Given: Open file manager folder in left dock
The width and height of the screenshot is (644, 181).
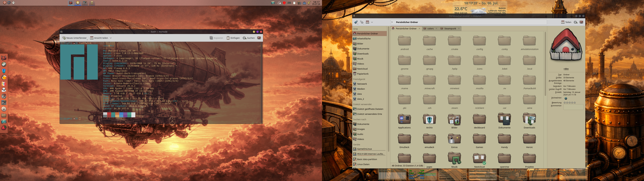Looking at the screenshot, I should [x=4, y=115].
